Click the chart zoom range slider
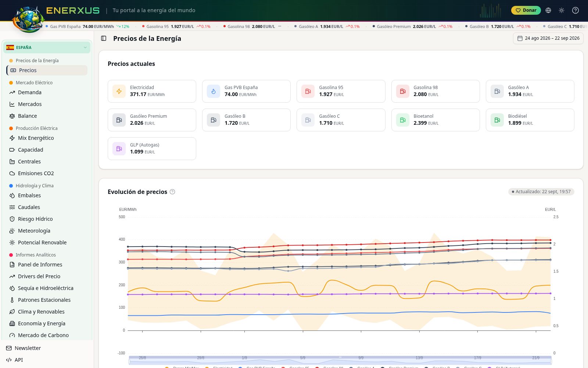The width and height of the screenshot is (588, 368). click(340, 360)
